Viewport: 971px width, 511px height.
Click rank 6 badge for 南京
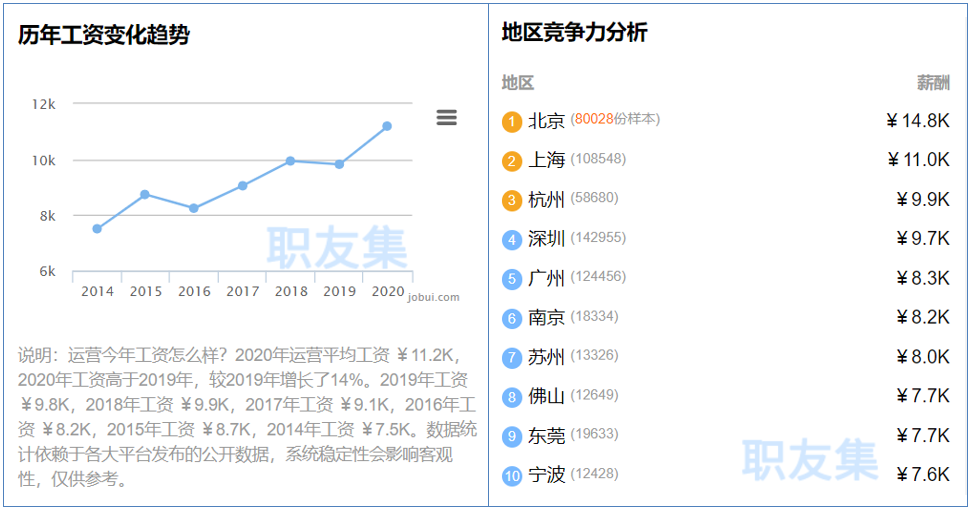(x=512, y=319)
